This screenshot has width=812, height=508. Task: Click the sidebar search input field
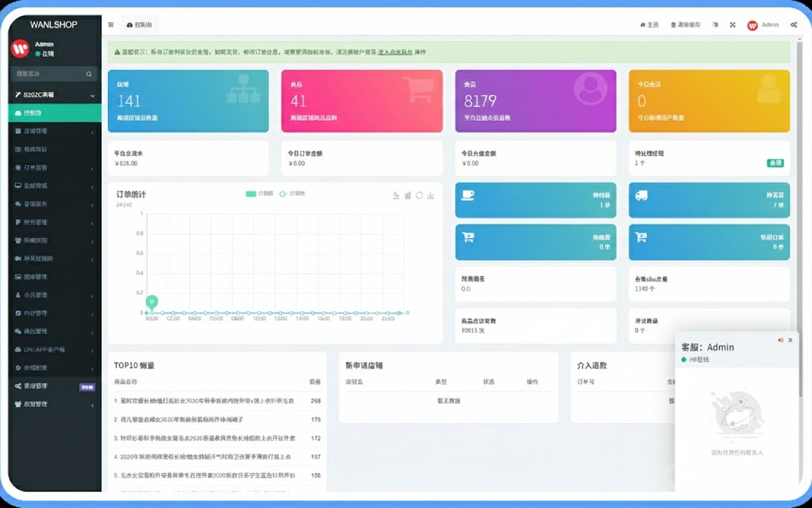(x=46, y=74)
